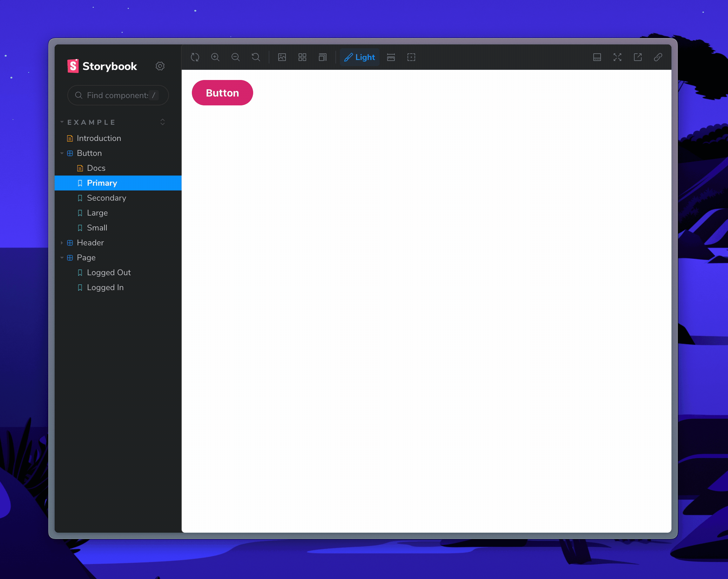
Task: Click the Settings gear icon
Action: [161, 66]
